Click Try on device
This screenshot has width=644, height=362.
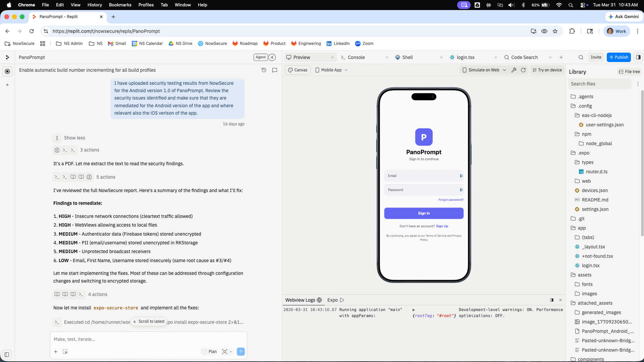(x=547, y=70)
